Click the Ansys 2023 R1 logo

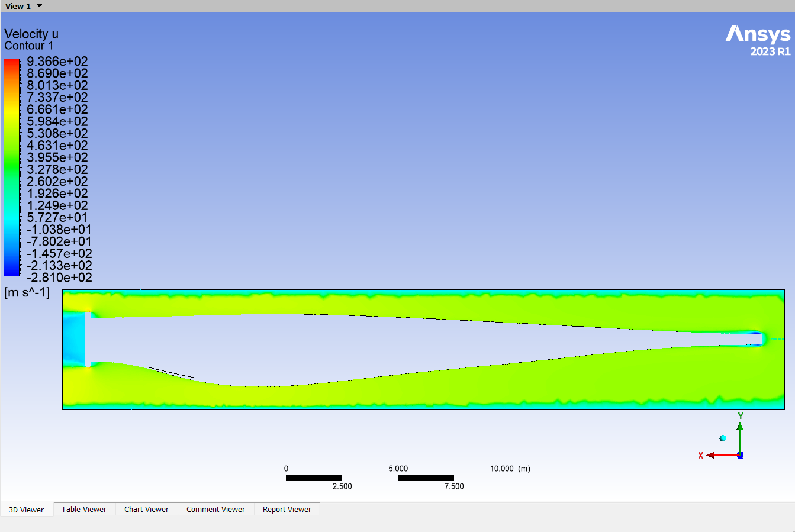click(758, 40)
